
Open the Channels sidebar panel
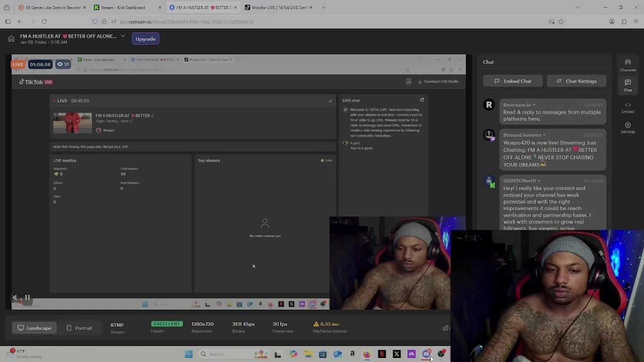point(627,65)
